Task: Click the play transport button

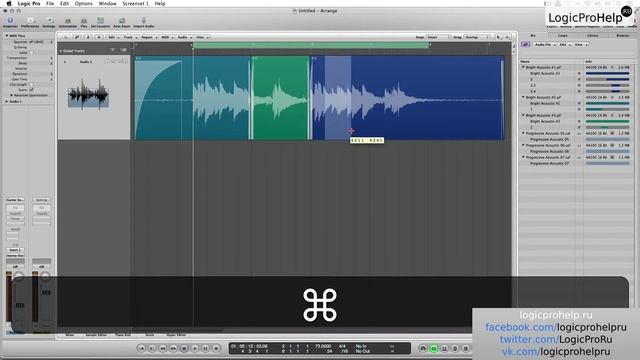Action: 195,348
